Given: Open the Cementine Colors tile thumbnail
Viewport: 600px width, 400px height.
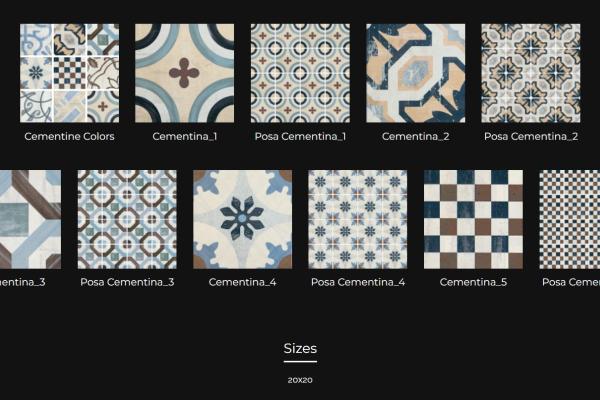Looking at the screenshot, I should point(69,73).
